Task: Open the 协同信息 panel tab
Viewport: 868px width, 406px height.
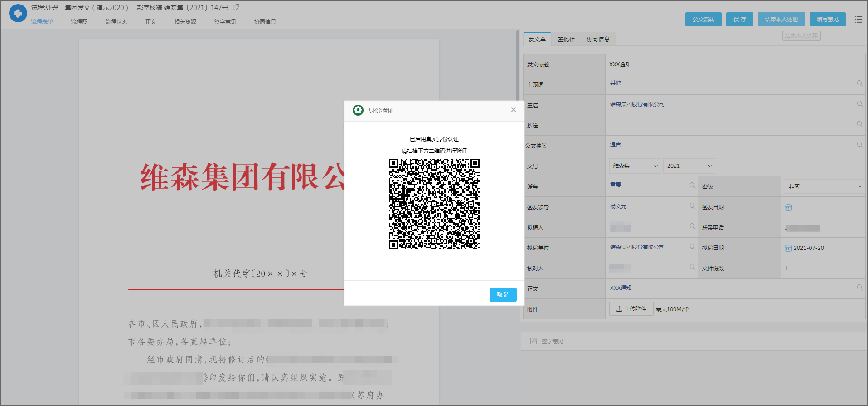Action: (x=598, y=39)
